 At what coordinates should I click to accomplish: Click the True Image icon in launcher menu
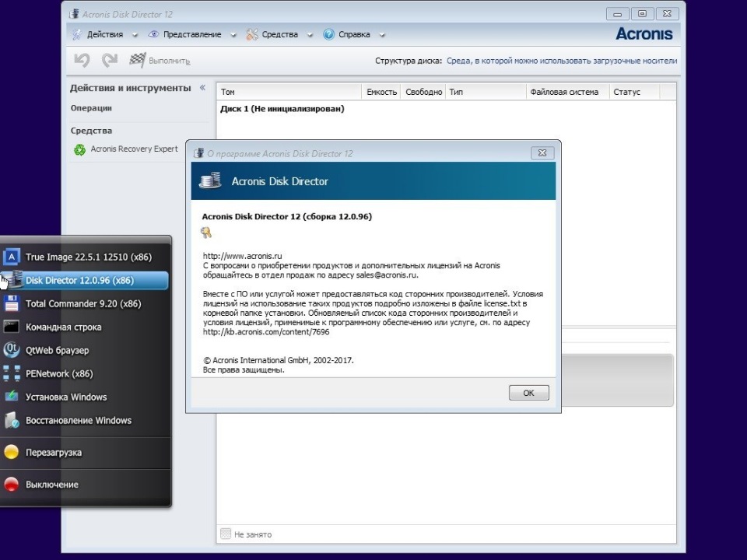[12, 257]
